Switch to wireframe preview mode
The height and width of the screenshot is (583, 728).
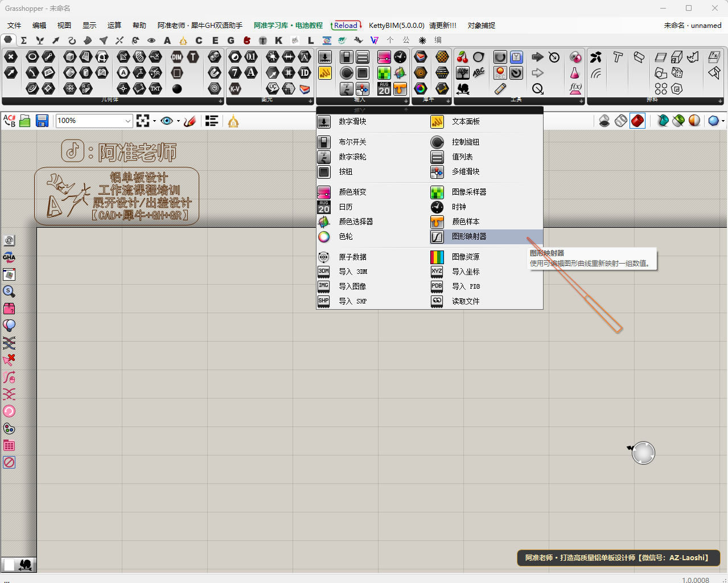tap(621, 121)
